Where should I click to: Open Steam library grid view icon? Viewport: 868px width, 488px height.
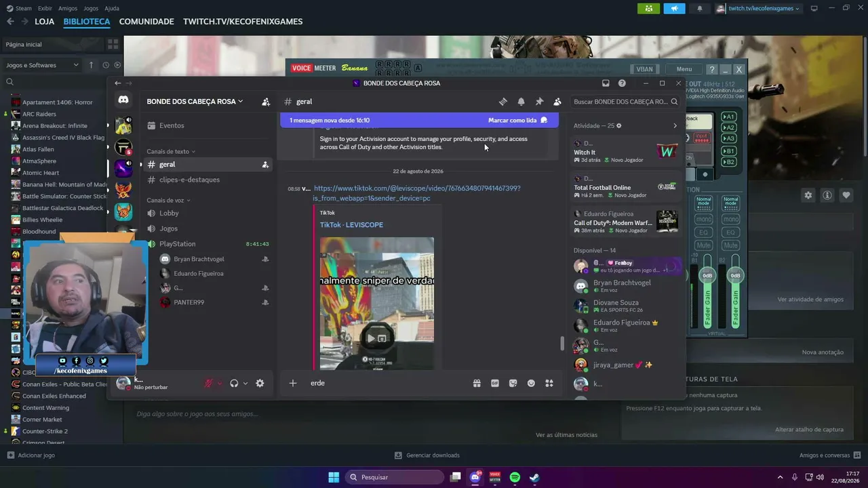click(113, 44)
